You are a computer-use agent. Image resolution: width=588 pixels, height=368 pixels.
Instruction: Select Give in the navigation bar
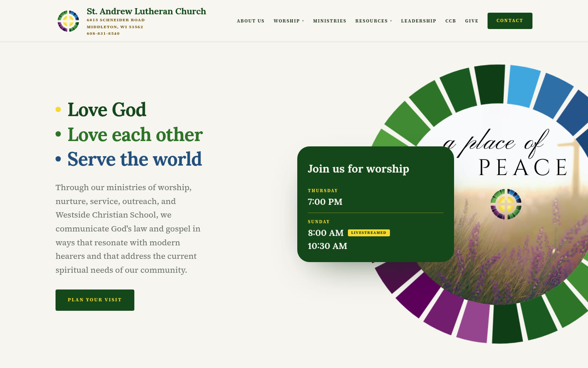click(x=472, y=21)
